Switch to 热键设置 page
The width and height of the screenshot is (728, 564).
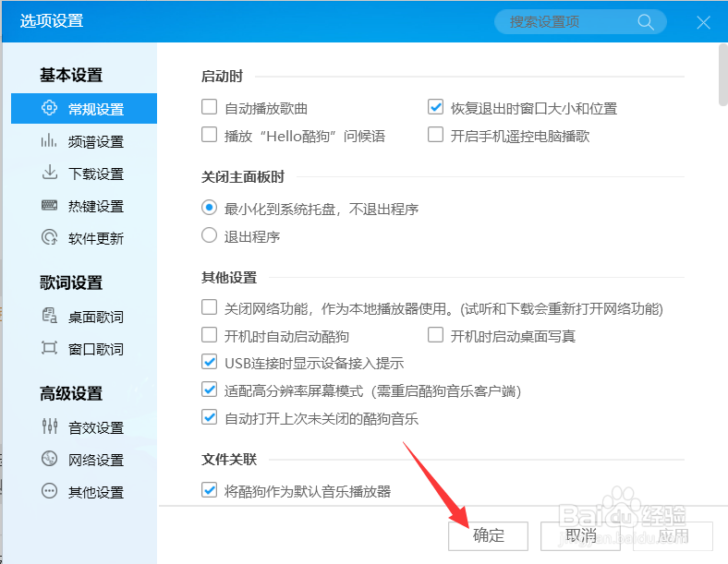coord(84,206)
